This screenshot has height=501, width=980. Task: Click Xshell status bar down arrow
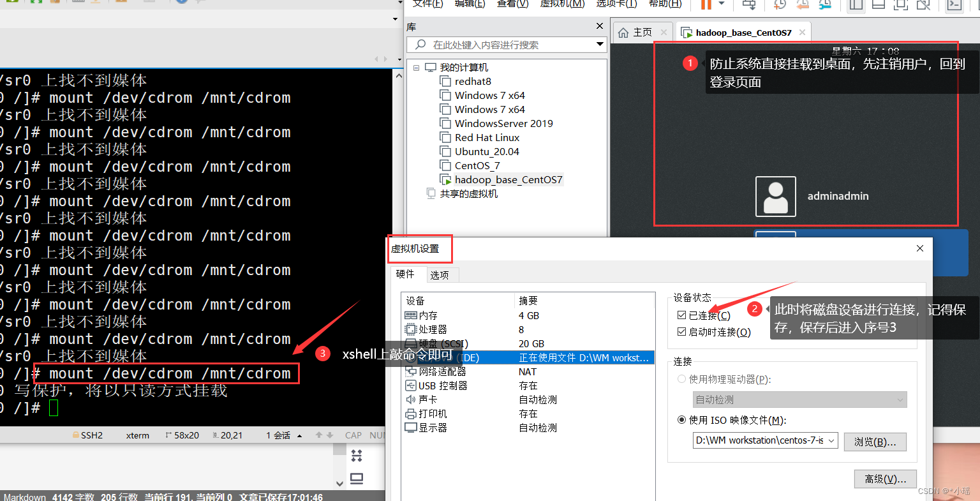coord(330,435)
